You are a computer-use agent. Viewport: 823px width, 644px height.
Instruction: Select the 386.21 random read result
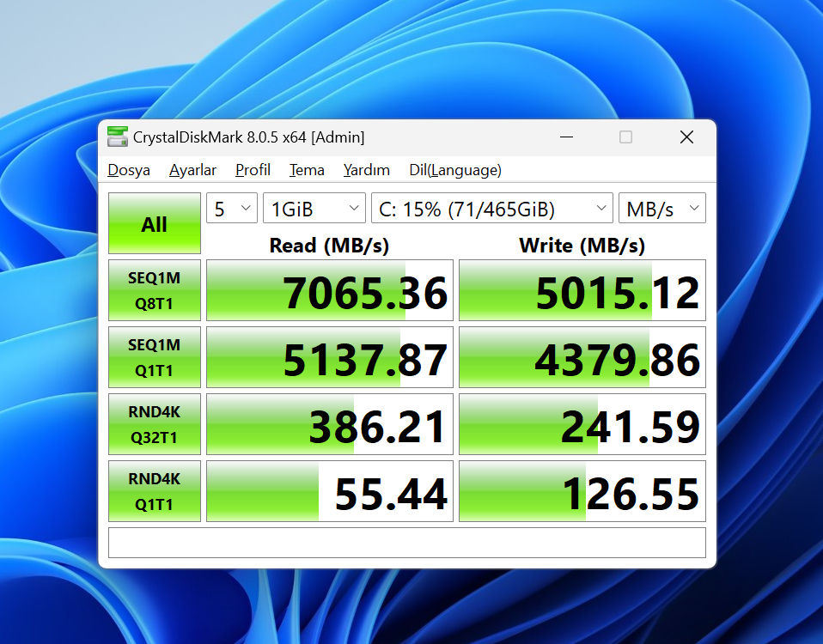330,424
